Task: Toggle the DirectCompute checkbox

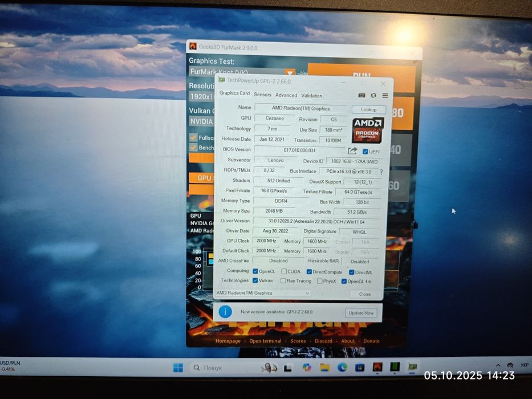Action: [309, 272]
